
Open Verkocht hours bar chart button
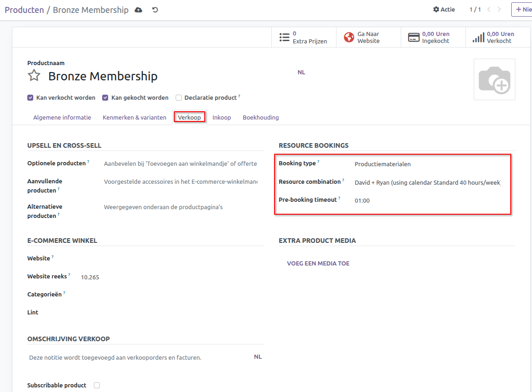494,37
